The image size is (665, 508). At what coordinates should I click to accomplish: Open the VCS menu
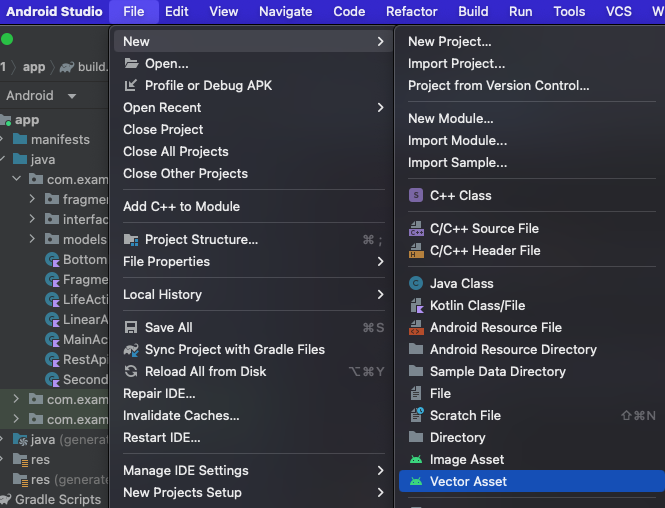coord(618,11)
